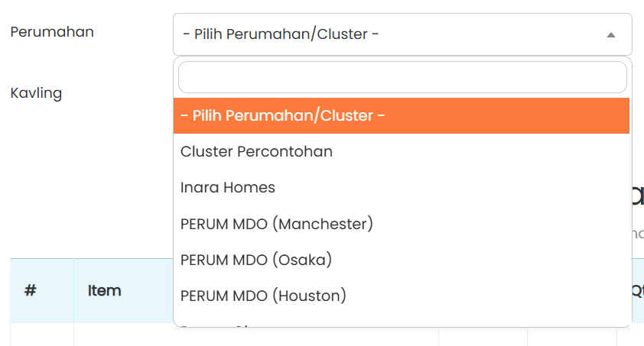Click the '#' table column header
The height and width of the screenshot is (346, 644).
31,290
